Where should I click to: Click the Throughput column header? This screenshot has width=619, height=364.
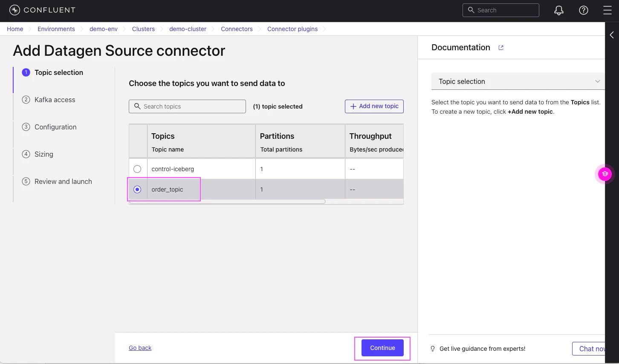point(370,136)
